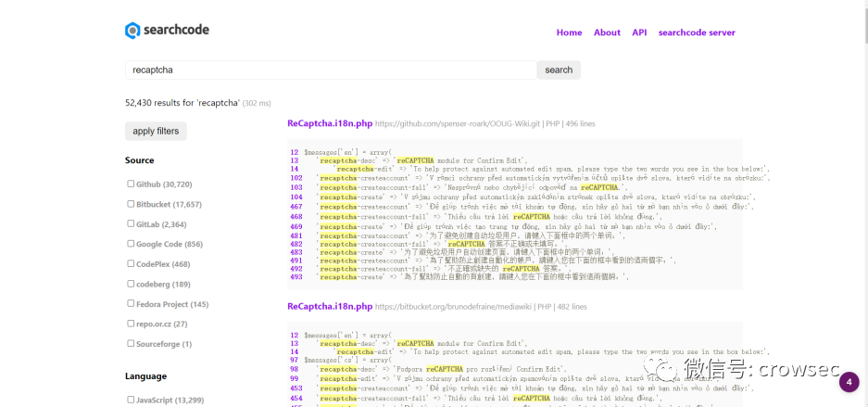868x407 pixels.
Task: Check the JavaScript language filter
Action: point(132,400)
